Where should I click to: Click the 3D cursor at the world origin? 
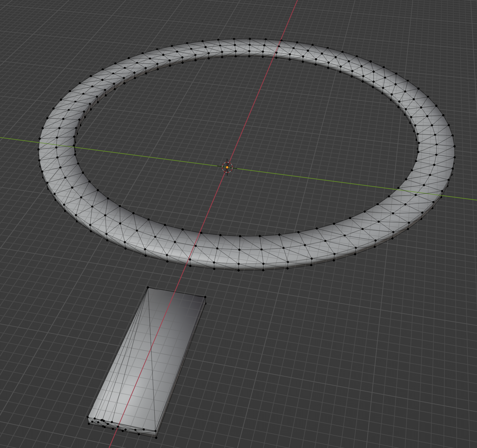(227, 167)
